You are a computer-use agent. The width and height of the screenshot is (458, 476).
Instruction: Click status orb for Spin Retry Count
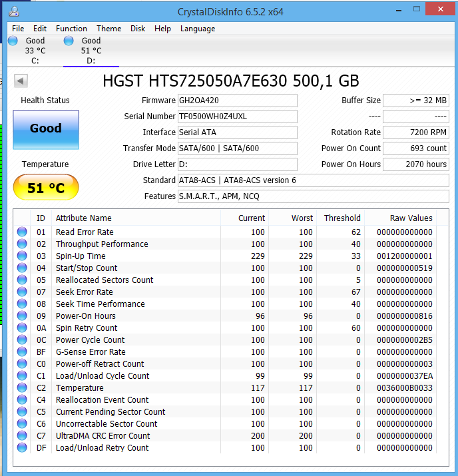coord(22,328)
